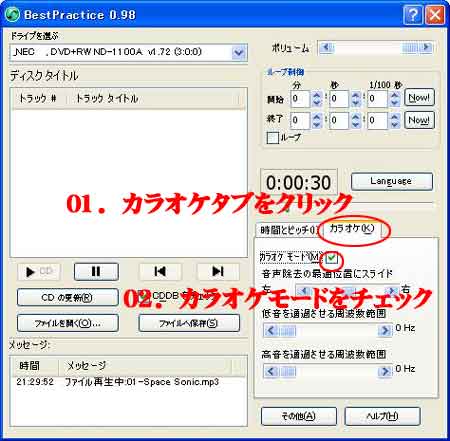The image size is (450, 441).
Task: Click the ファイルを開く(O)... button
Action: coord(68,323)
